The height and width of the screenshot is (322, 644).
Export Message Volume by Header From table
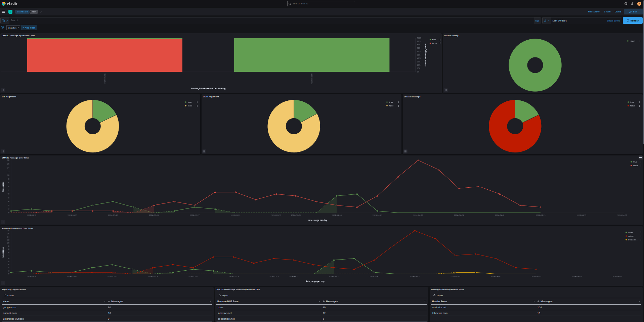438,295
